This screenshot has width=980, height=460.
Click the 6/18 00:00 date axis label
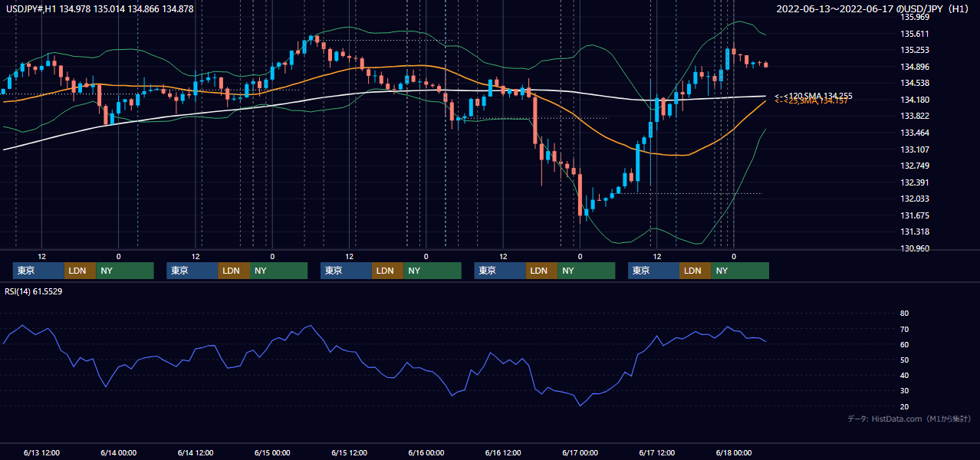pos(734,452)
